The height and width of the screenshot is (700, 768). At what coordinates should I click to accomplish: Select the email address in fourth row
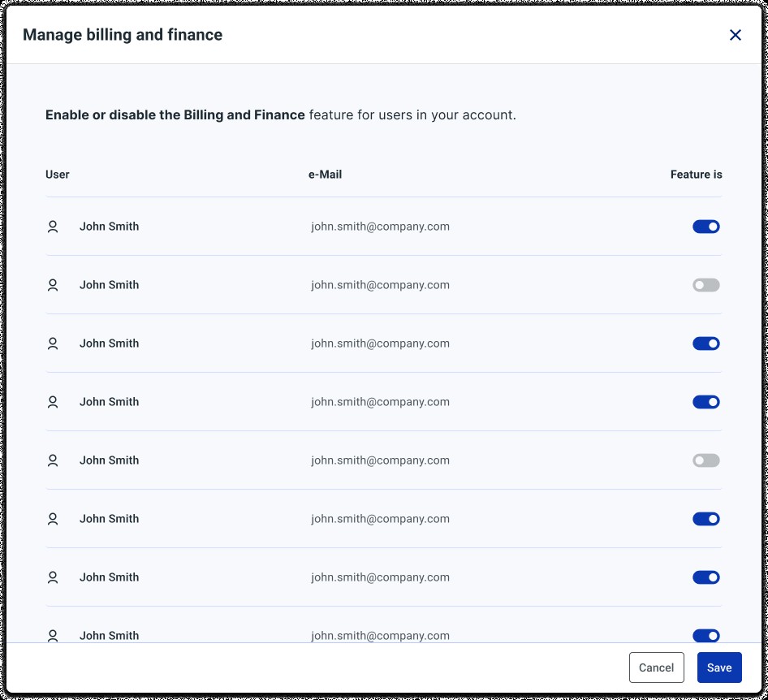tap(380, 402)
